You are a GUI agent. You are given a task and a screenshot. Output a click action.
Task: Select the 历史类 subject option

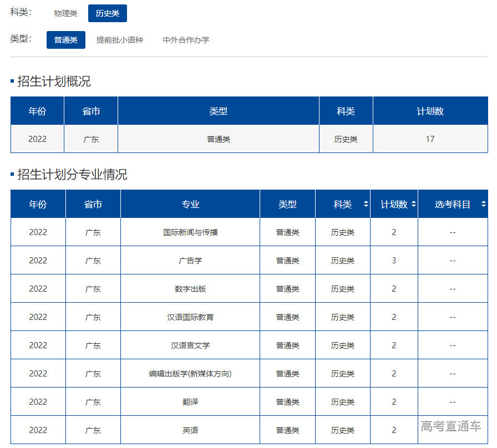(x=107, y=13)
